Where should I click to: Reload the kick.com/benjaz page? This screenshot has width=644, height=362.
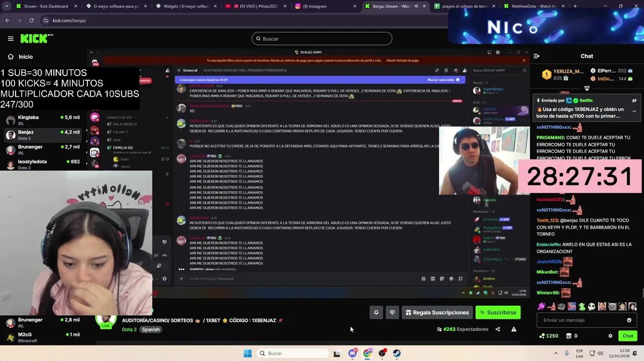point(31,21)
